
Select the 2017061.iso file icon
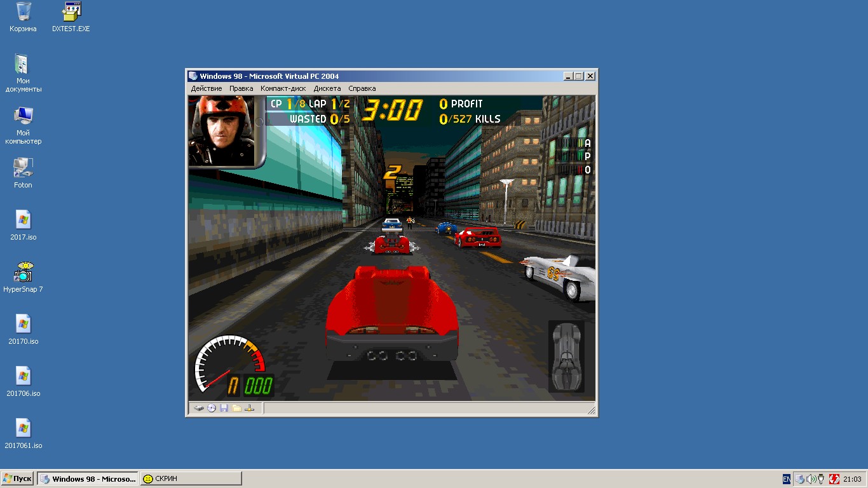point(23,434)
